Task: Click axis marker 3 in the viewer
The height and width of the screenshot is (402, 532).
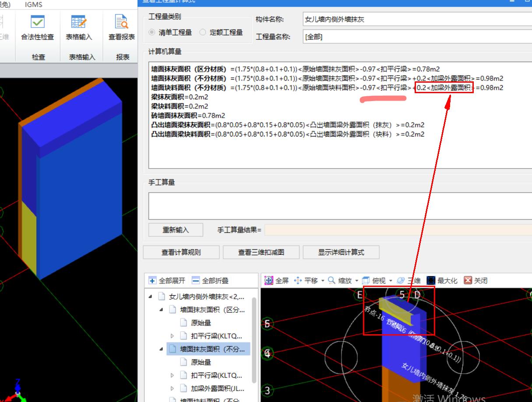Action: [x=268, y=390]
